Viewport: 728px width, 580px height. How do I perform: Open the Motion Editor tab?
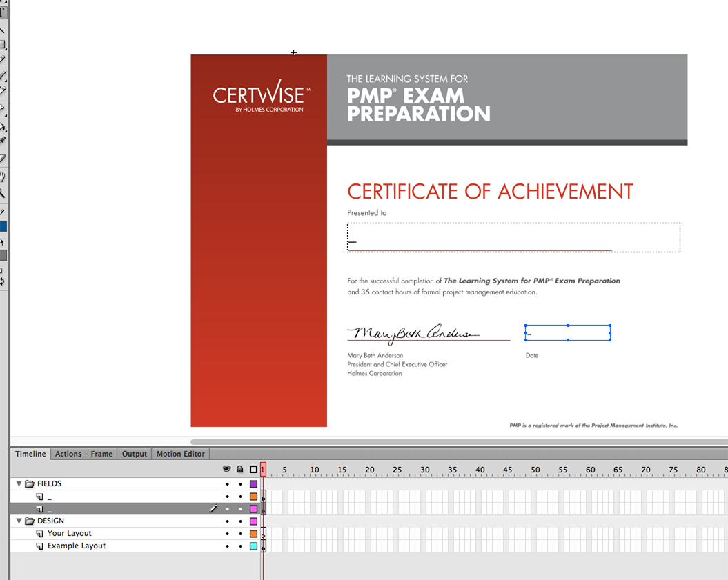click(180, 454)
